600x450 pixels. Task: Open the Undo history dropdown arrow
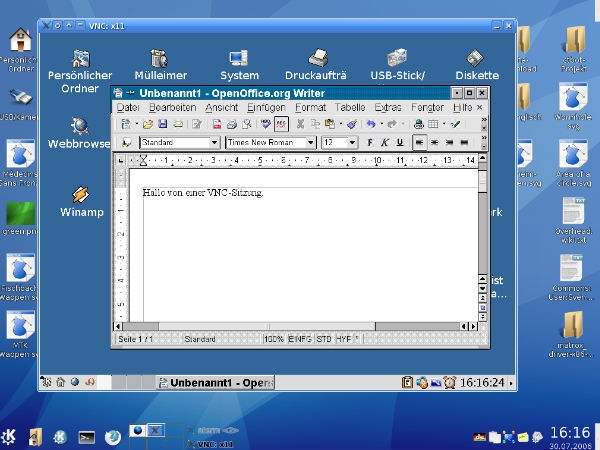[382, 124]
